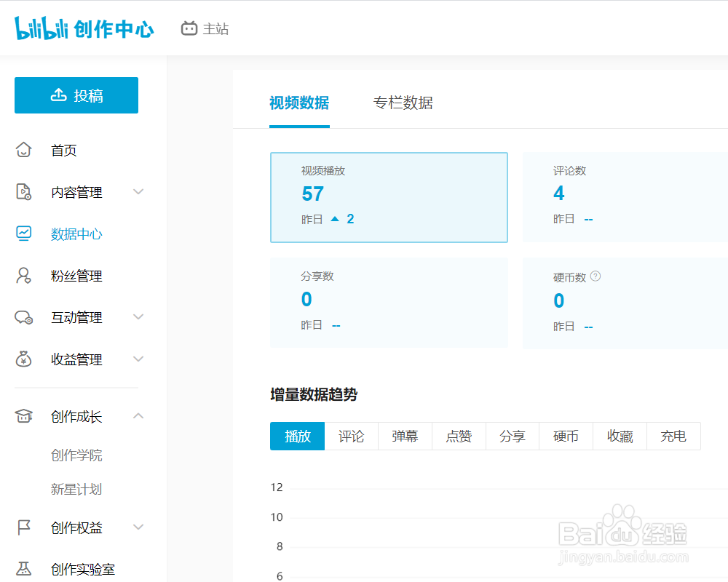Select the 弹幕 trend tab
728x582 pixels.
[x=405, y=436]
